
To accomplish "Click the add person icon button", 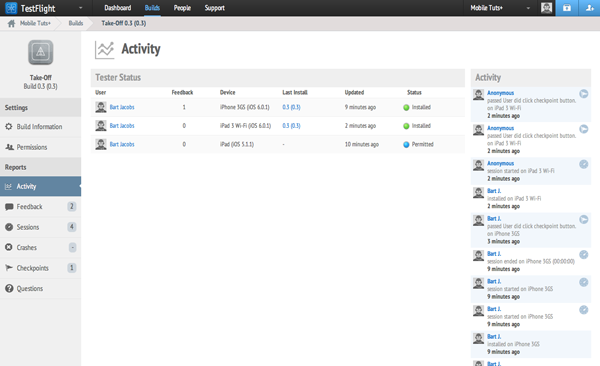I will (589, 8).
